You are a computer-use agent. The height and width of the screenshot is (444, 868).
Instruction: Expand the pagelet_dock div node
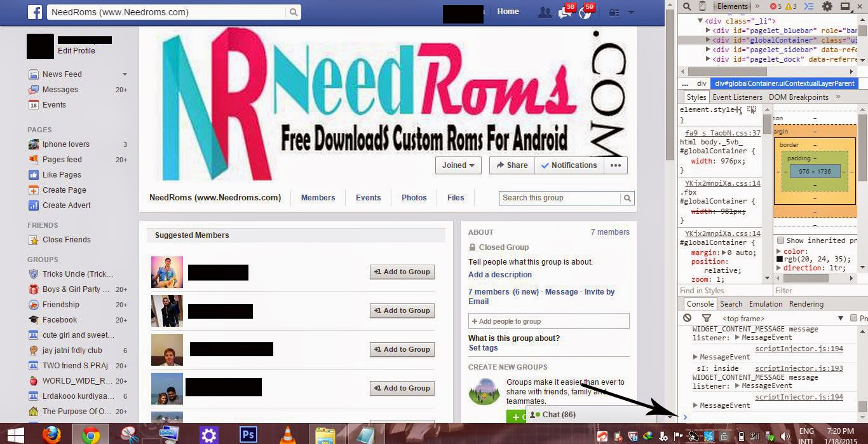[709, 59]
